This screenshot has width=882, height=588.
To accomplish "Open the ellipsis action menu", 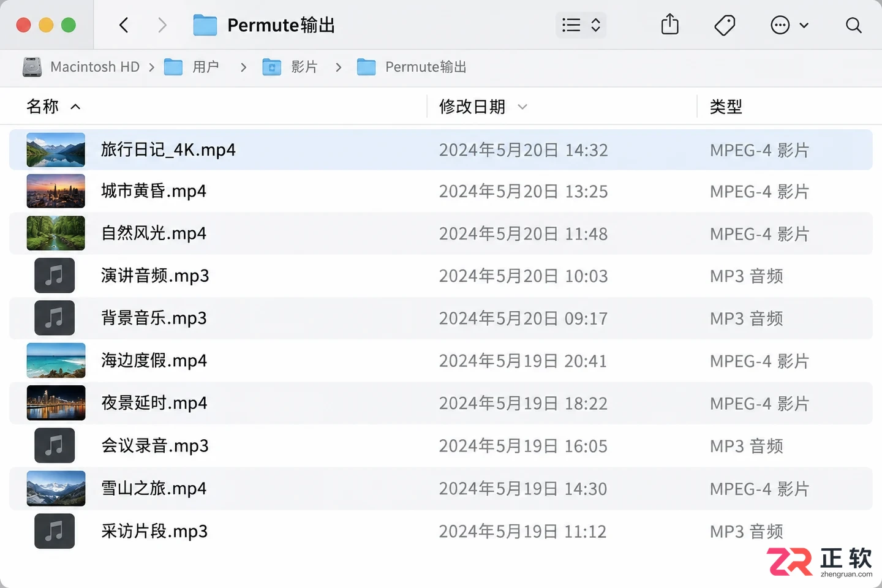I will (x=789, y=25).
